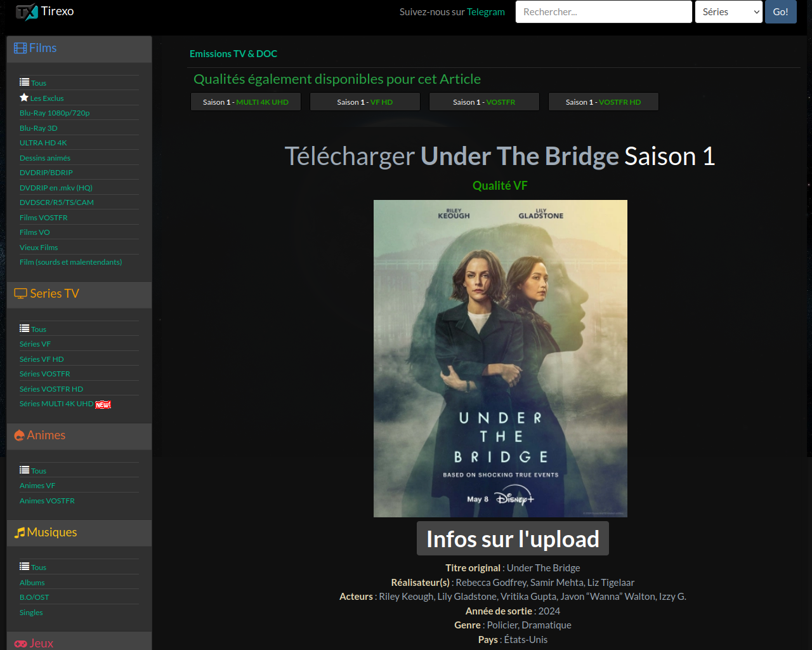Viewport: 812px width, 650px height.
Task: Click the Animes section icon
Action: click(20, 435)
